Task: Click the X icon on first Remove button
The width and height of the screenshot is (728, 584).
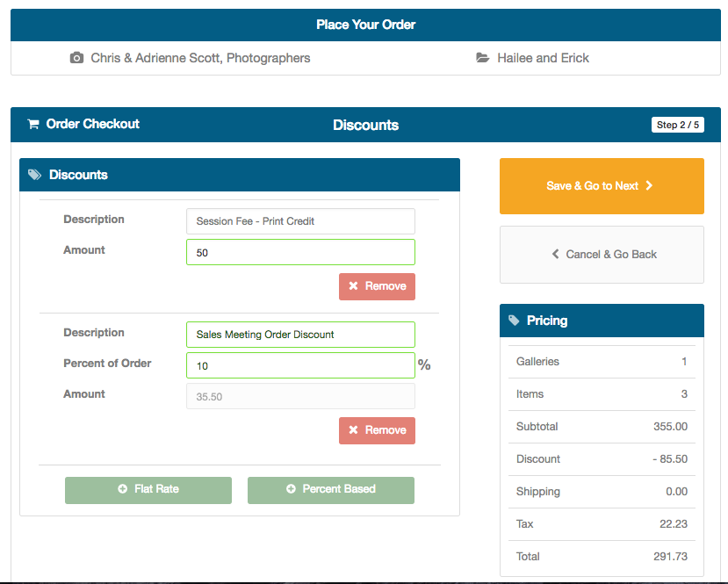Action: (353, 286)
